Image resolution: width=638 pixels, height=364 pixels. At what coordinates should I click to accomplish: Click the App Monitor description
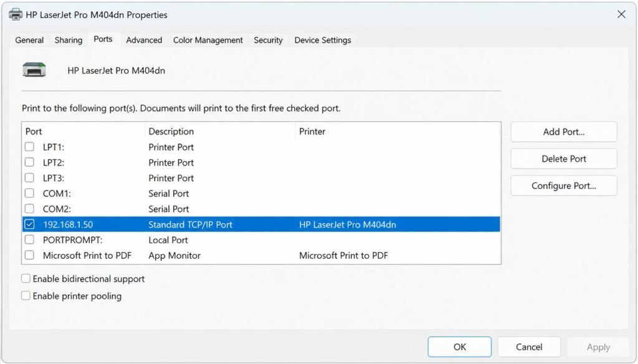[x=174, y=255]
